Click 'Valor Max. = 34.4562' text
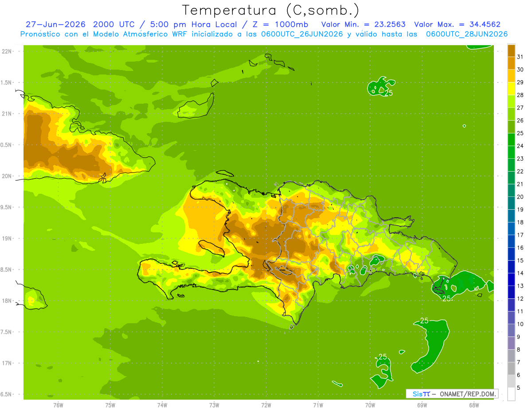Viewport: 532px width, 411px height. tap(457, 24)
